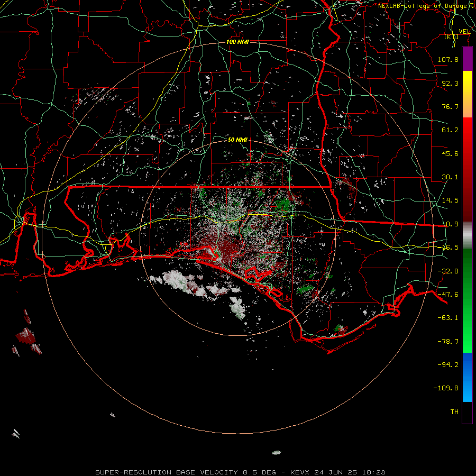Select the -47.6 value on the velocity scale
The width and height of the screenshot is (476, 476).
(x=448, y=295)
